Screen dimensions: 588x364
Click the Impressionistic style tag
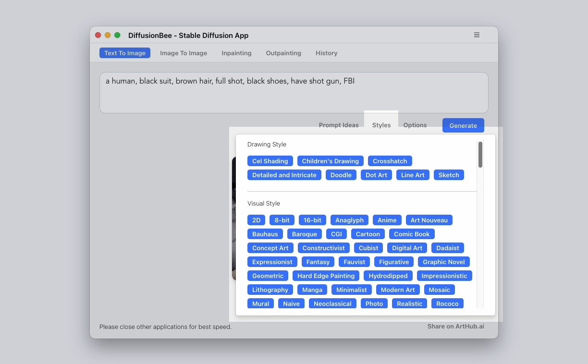pos(444,276)
